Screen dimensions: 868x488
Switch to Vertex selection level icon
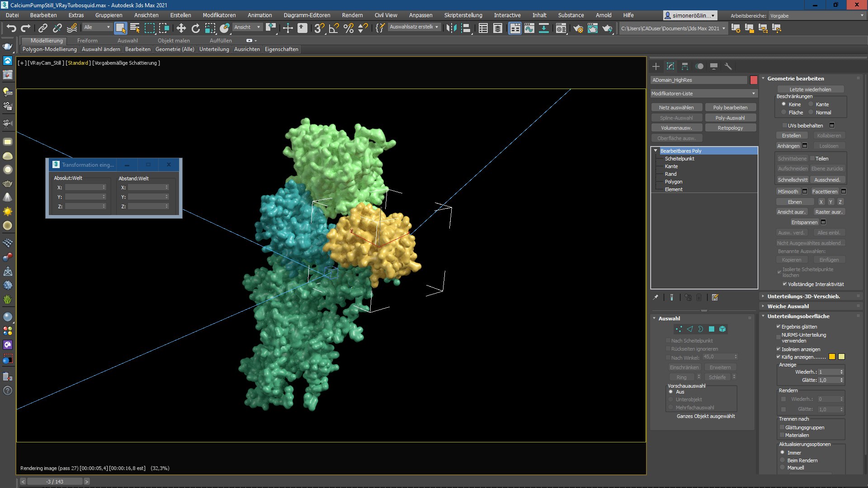(679, 329)
